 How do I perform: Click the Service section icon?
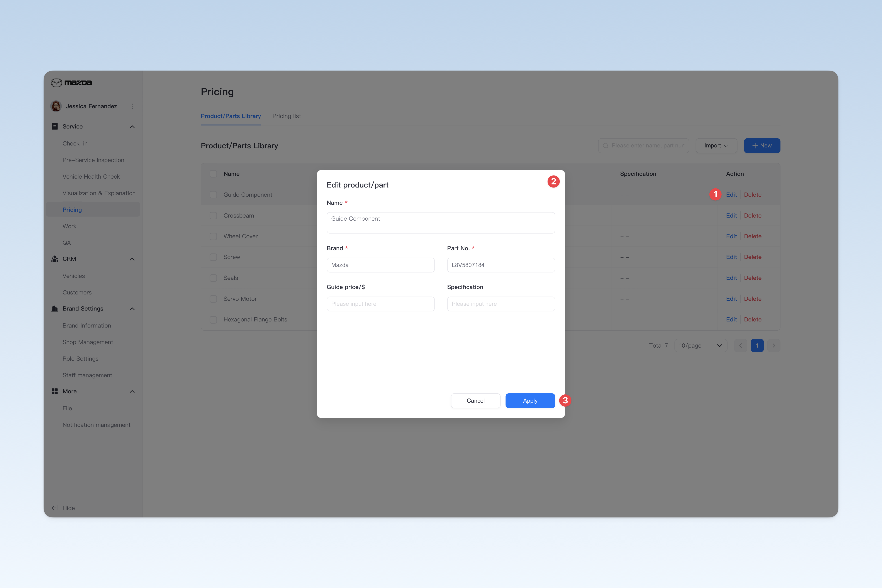pos(55,126)
